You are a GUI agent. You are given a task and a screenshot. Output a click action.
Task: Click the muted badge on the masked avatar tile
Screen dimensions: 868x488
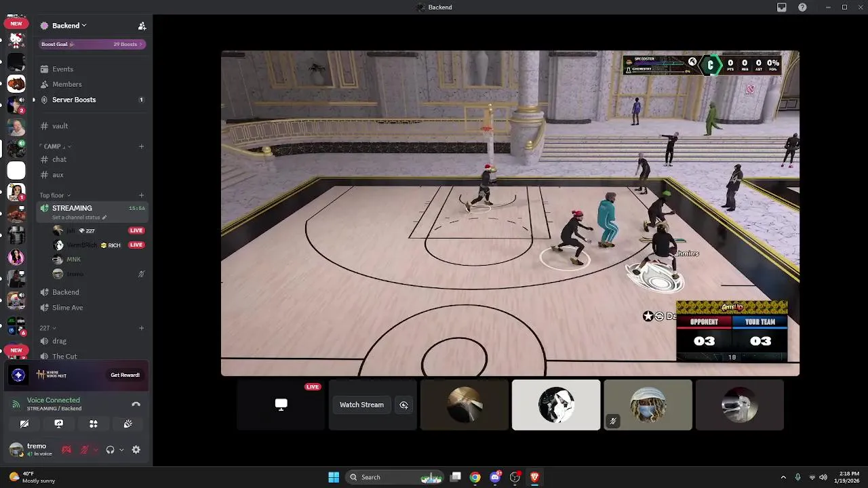coord(612,422)
